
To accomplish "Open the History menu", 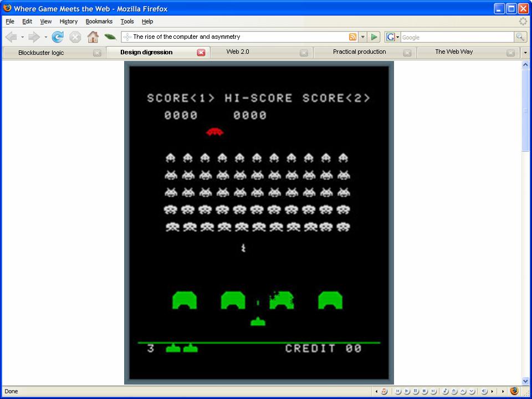I will coord(69,22).
